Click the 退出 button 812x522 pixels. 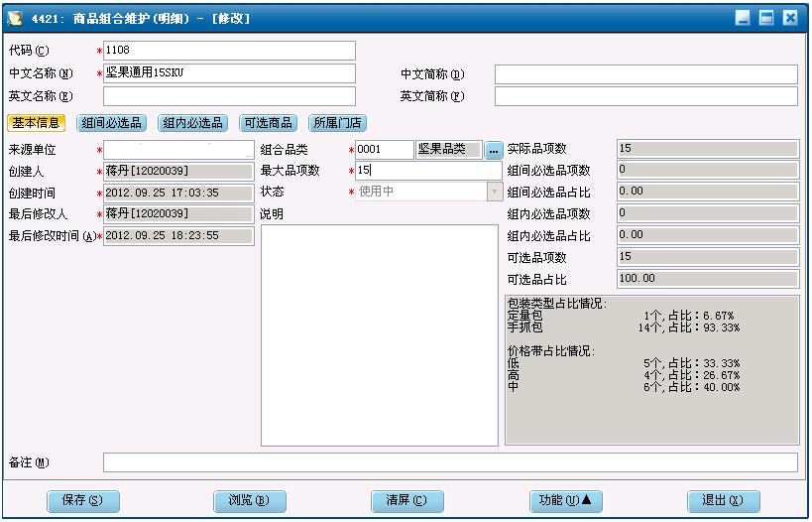(723, 501)
